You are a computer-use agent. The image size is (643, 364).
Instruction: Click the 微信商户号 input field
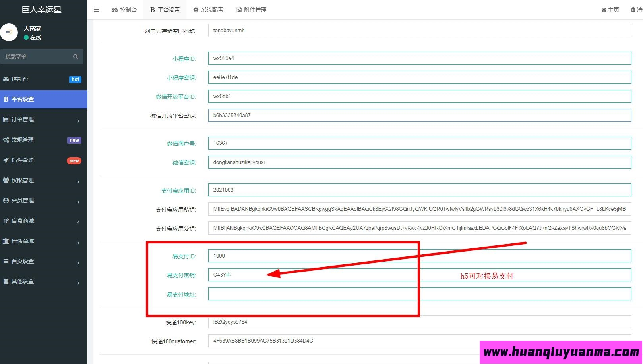coord(420,143)
